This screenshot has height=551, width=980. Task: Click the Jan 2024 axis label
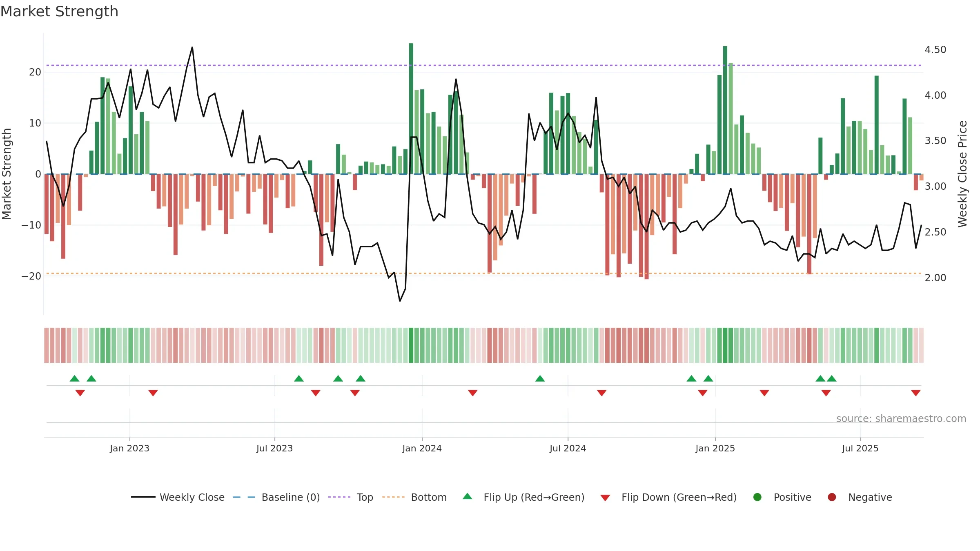tap(422, 448)
